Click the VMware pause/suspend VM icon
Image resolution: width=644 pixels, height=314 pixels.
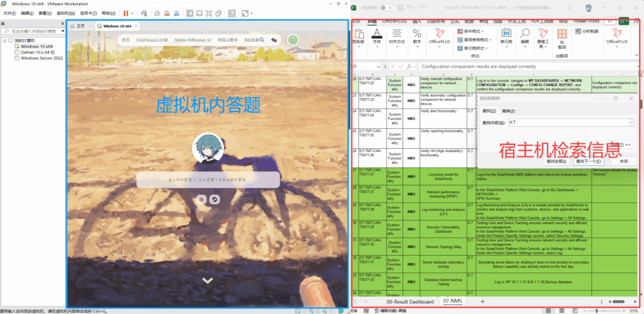(125, 13)
